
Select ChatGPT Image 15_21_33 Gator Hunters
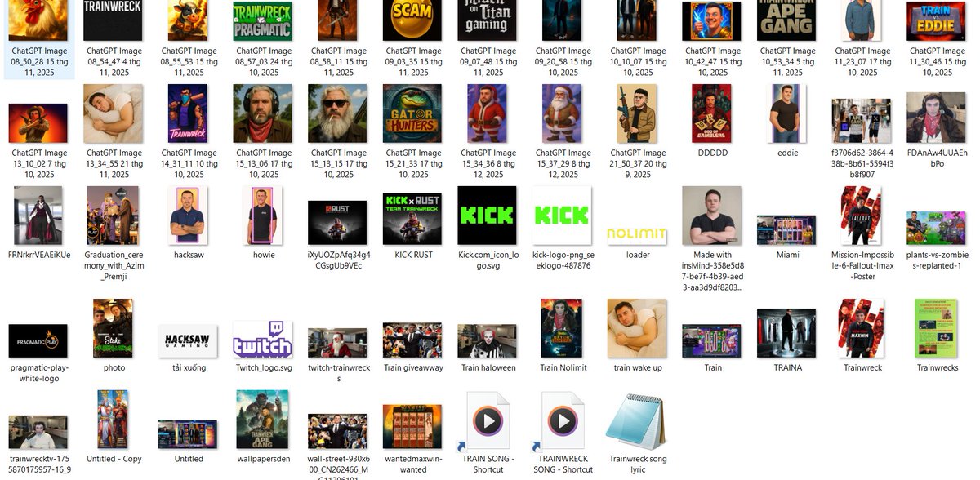(x=413, y=114)
